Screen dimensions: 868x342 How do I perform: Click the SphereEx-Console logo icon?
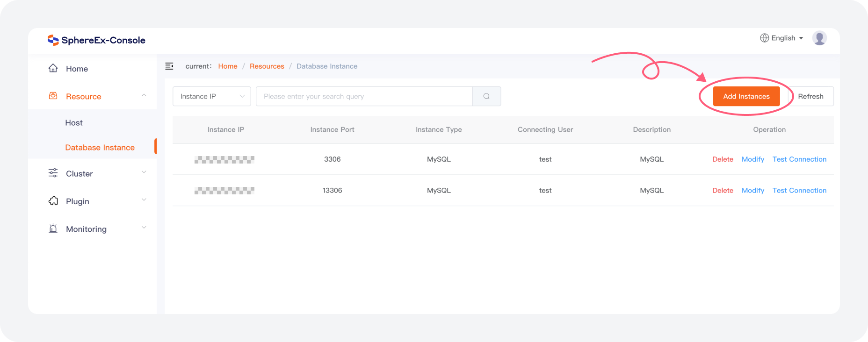pos(53,40)
